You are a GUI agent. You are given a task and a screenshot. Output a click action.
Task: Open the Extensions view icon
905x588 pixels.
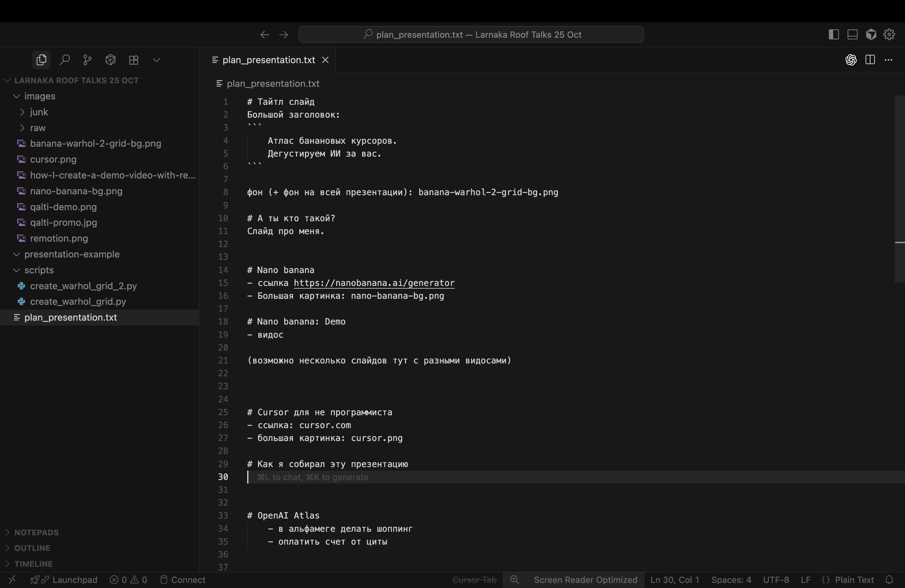(x=133, y=60)
